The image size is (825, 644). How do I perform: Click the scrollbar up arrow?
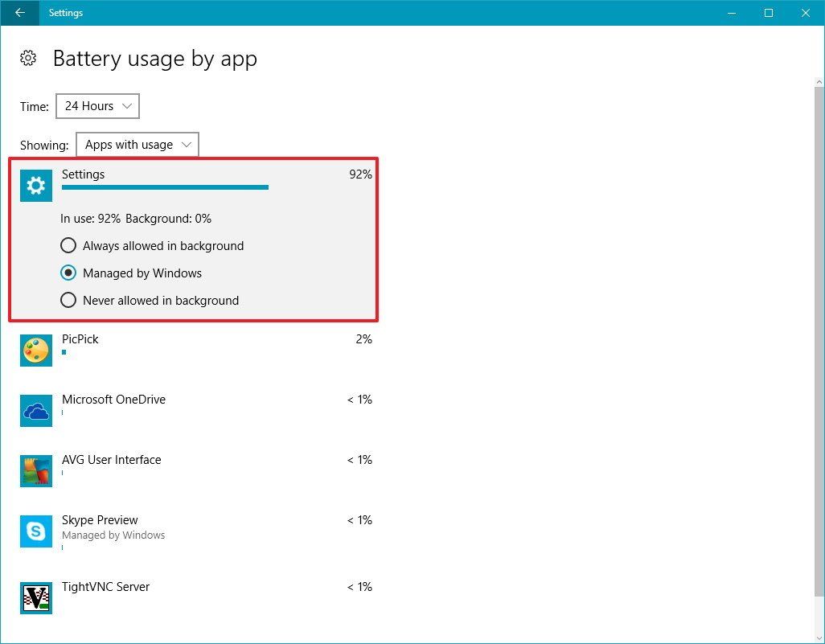tap(818, 80)
